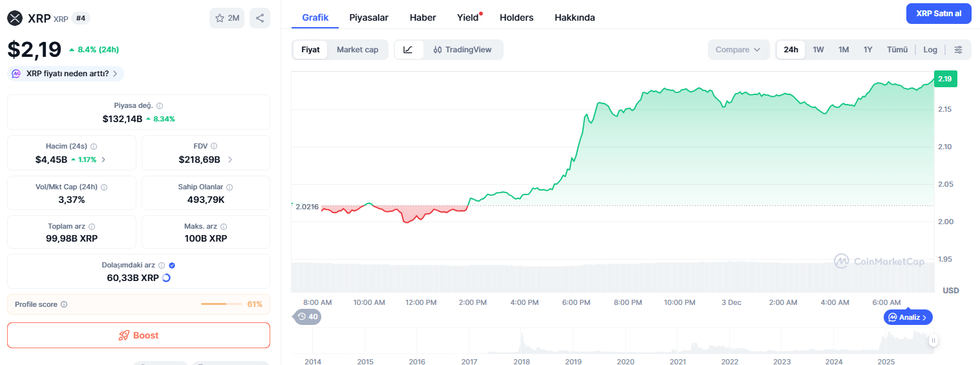Image resolution: width=980 pixels, height=365 pixels.
Task: Switch to TradingView chart mode
Action: pyautogui.click(x=463, y=50)
